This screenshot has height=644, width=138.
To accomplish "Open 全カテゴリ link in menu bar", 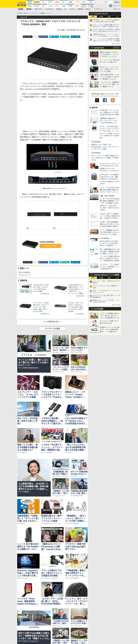I will coord(117,9).
